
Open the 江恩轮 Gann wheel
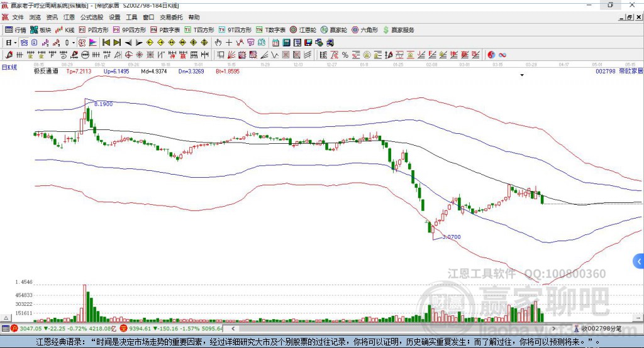(x=303, y=30)
